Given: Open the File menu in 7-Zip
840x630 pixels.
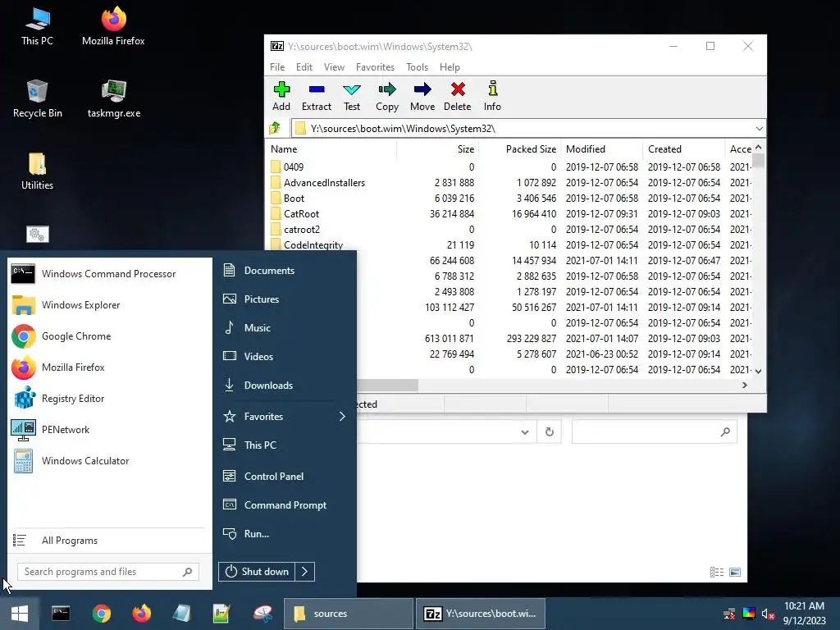Looking at the screenshot, I should point(277,67).
